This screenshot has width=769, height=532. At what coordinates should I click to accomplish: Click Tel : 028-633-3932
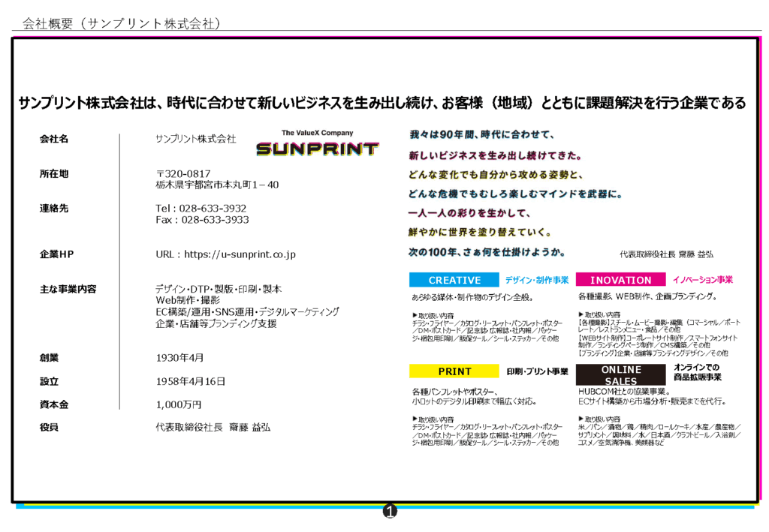pyautogui.click(x=201, y=209)
